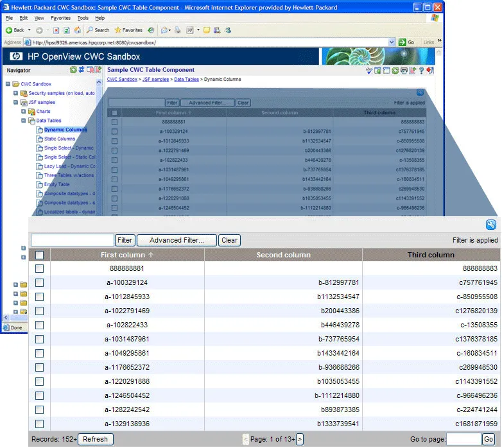Screen dimensions: 502x448
Task: Check the enlarged a-1012845933 row checkbox
Action: pyautogui.click(x=39, y=297)
